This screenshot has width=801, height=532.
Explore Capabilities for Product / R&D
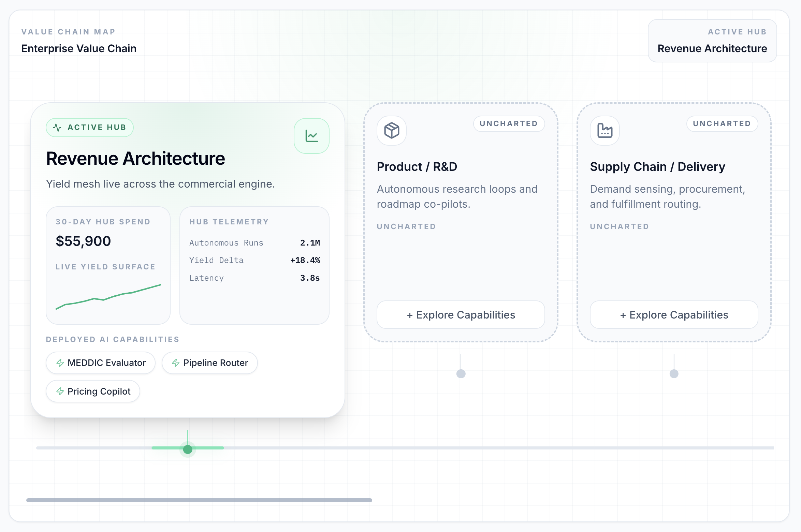point(461,314)
